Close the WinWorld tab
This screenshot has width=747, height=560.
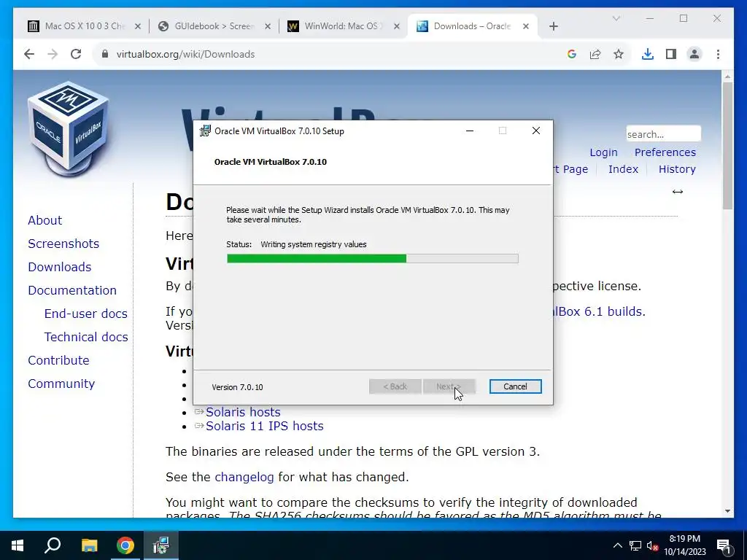tap(397, 26)
